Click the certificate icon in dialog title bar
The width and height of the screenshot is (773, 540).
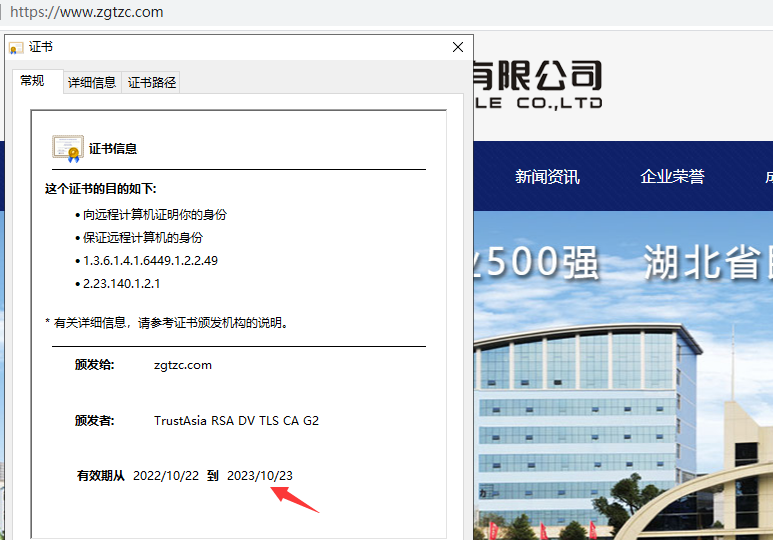coord(16,48)
